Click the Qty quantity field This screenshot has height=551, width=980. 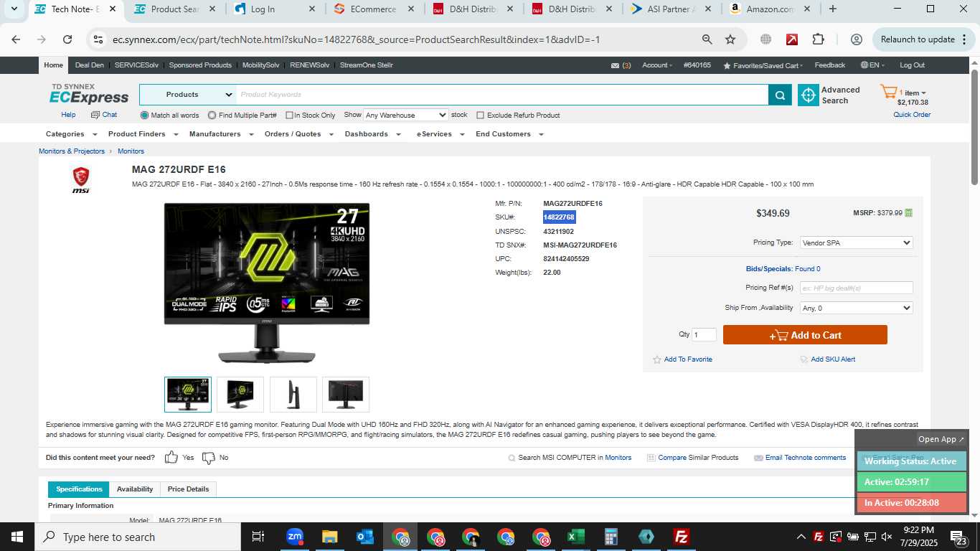pos(704,335)
